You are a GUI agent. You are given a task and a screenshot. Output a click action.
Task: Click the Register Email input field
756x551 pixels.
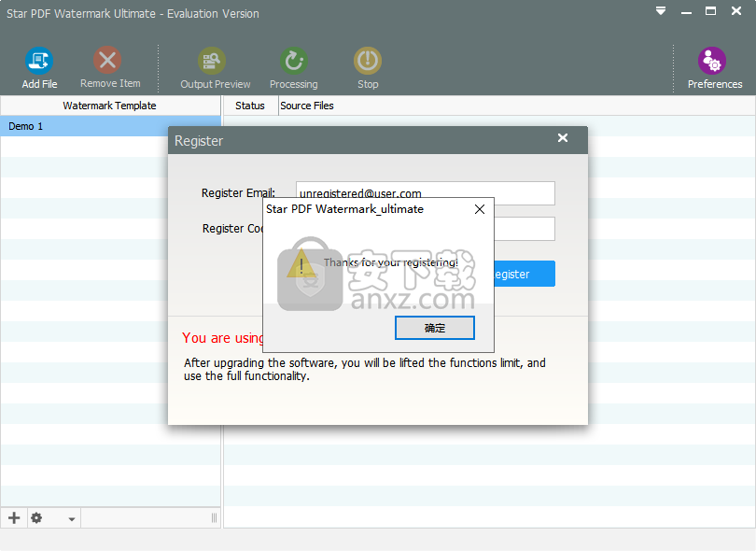click(x=426, y=193)
